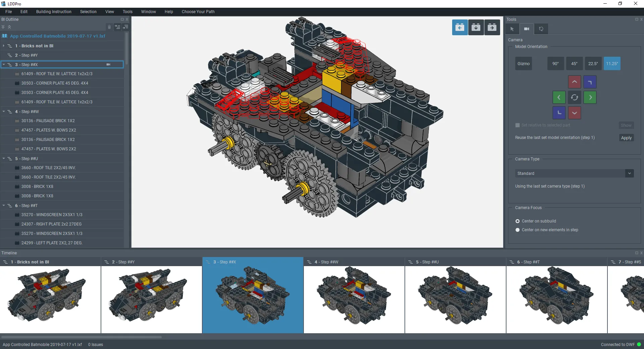The image size is (644, 349).
Task: Set rotation increment to 45°
Action: coord(575,63)
